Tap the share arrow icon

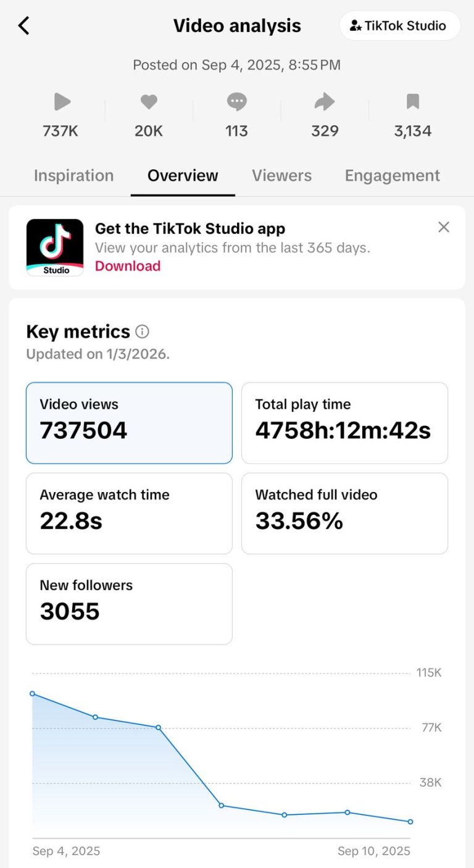(x=325, y=101)
